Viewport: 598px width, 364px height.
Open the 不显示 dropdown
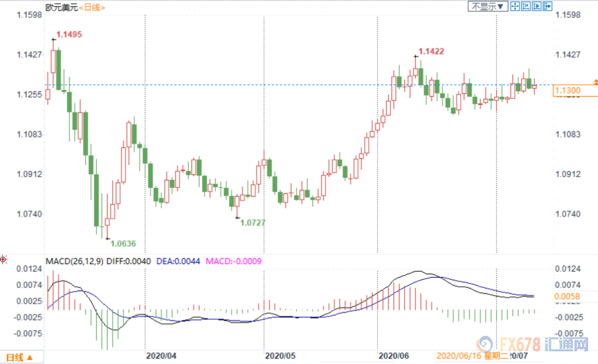point(488,7)
